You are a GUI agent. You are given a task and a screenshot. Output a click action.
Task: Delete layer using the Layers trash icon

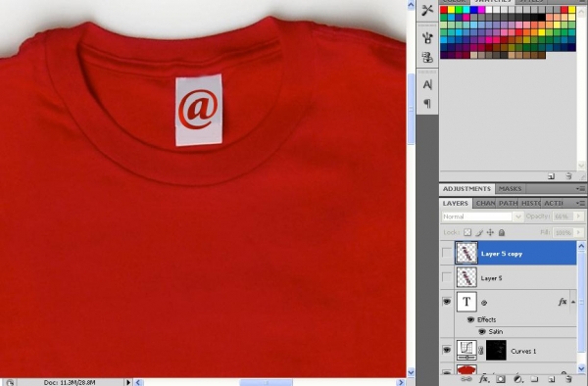tap(568, 379)
